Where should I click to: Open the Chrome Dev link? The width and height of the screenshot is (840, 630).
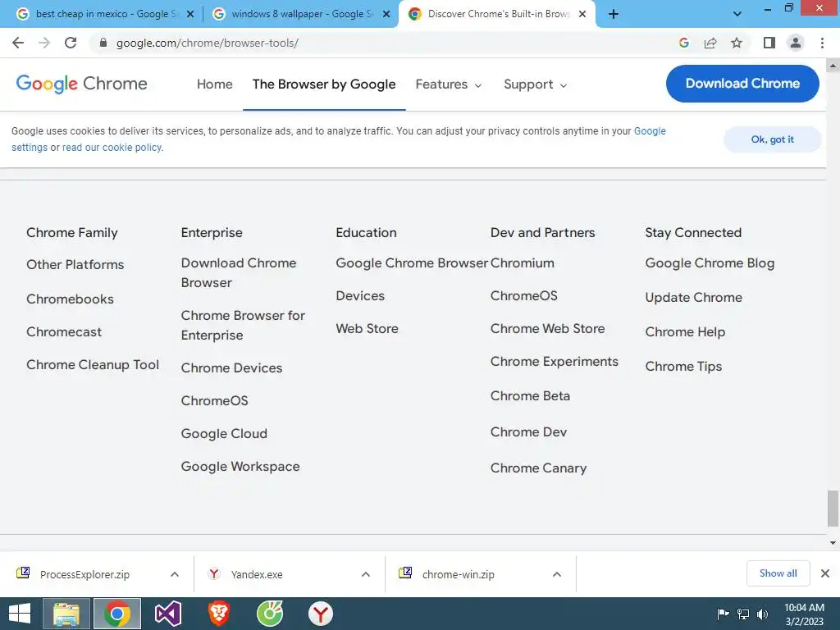[x=529, y=431]
